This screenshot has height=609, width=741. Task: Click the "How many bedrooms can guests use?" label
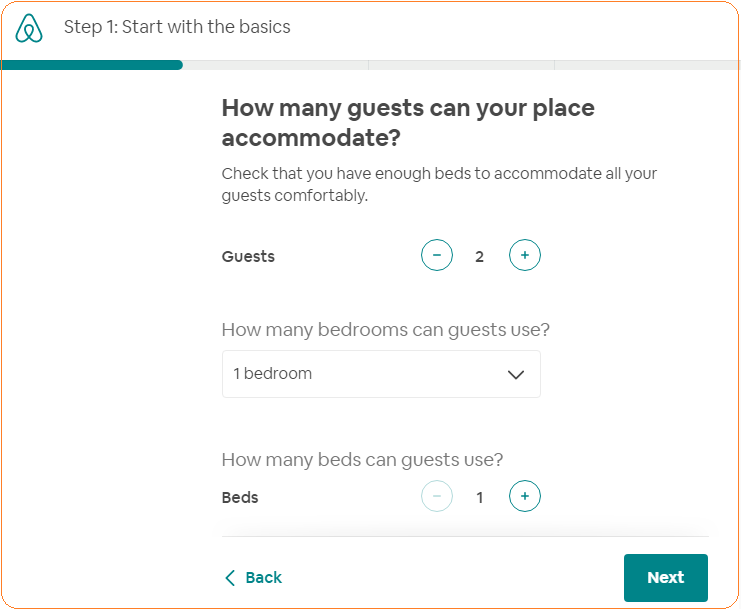click(x=385, y=329)
